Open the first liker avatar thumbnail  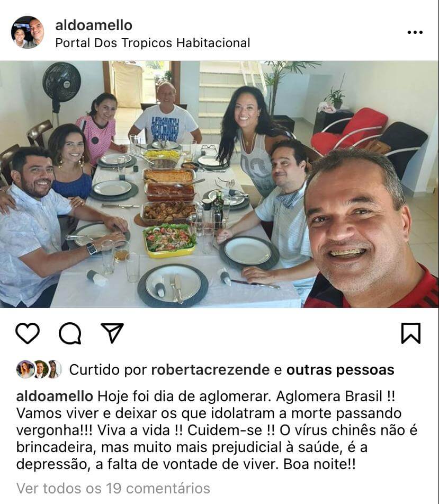coord(25,369)
